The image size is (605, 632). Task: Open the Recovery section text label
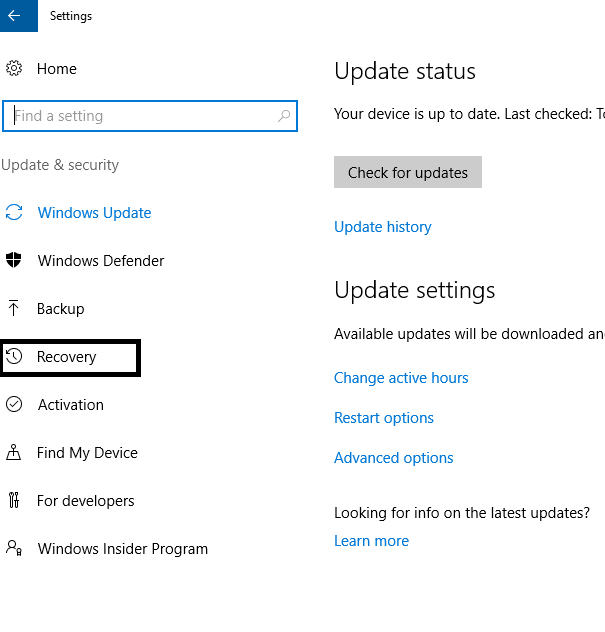pyautogui.click(x=67, y=357)
